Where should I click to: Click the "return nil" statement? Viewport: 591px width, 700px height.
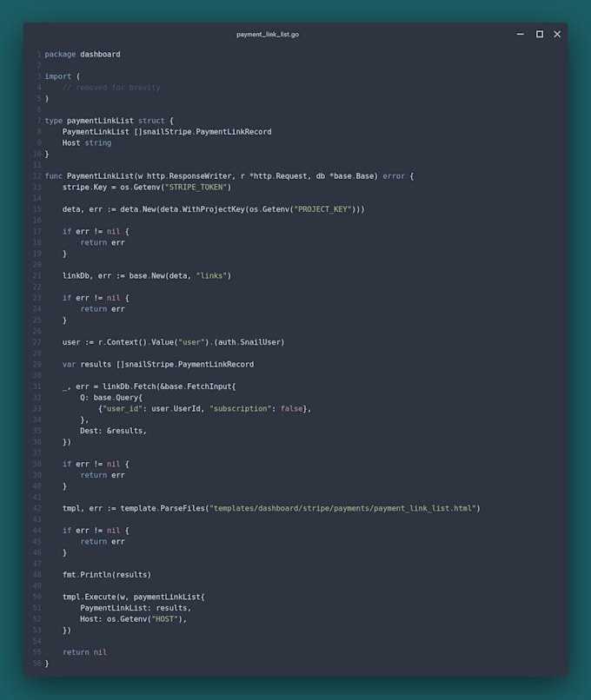coord(84,652)
